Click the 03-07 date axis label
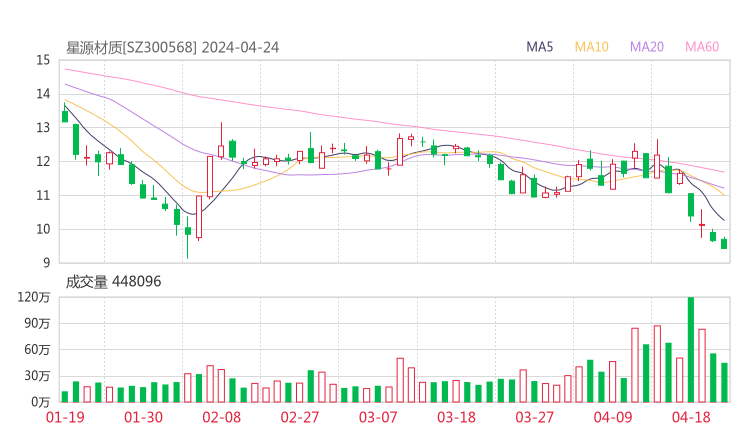 tap(378, 417)
